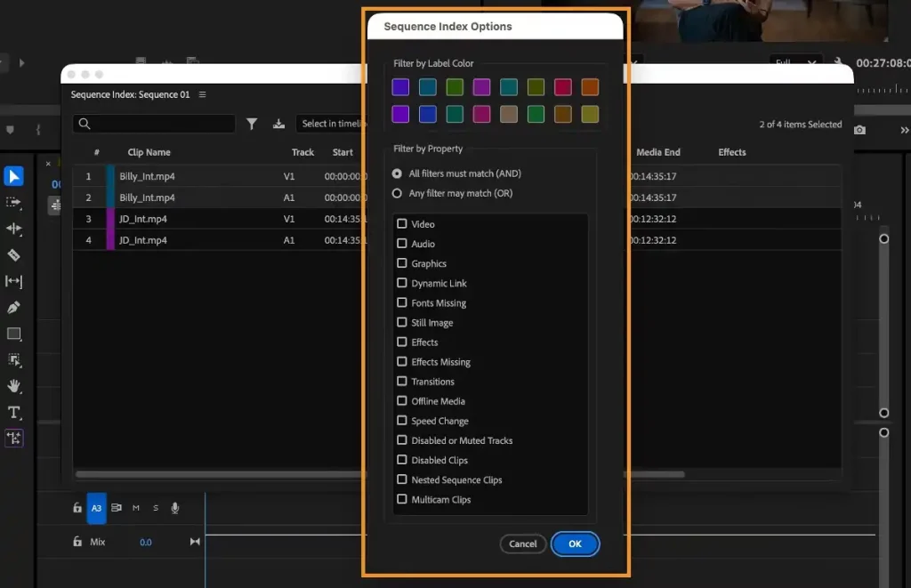911x588 pixels.
Task: Activate the Type tool
Action: click(13, 413)
